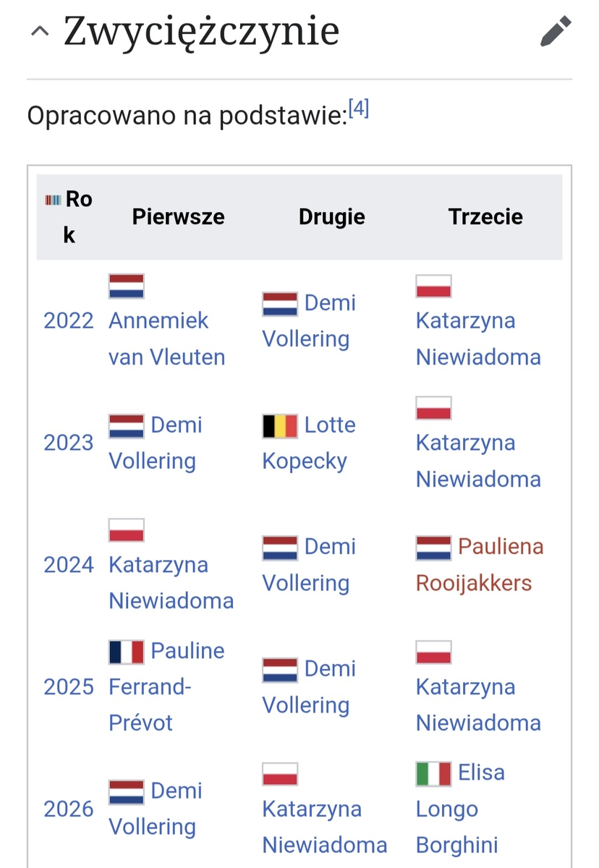Open Demi Vollering link in 2023 winners row

[x=156, y=443]
